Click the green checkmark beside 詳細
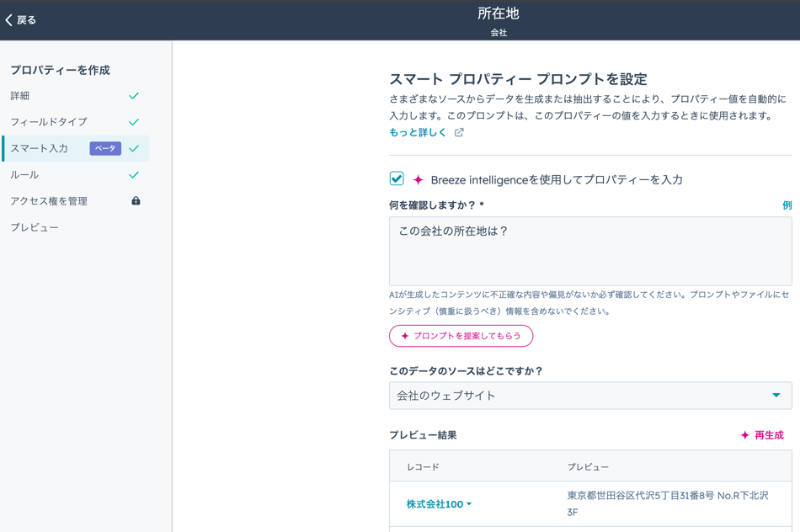 (134, 96)
